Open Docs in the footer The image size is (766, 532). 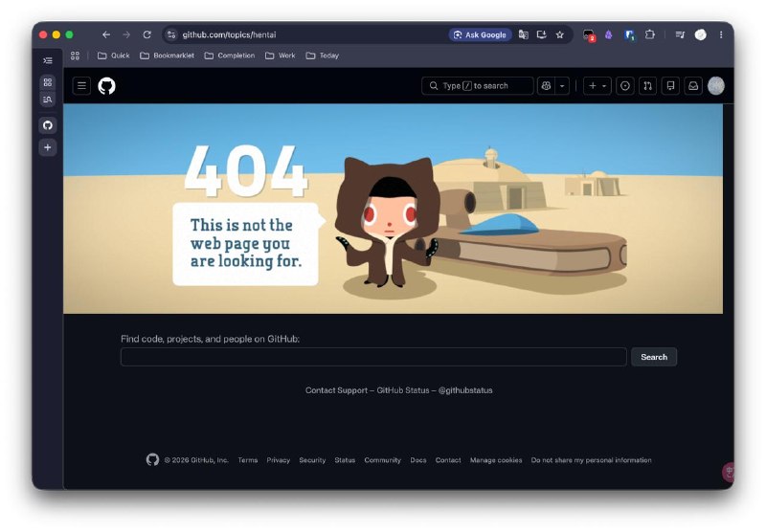point(418,460)
